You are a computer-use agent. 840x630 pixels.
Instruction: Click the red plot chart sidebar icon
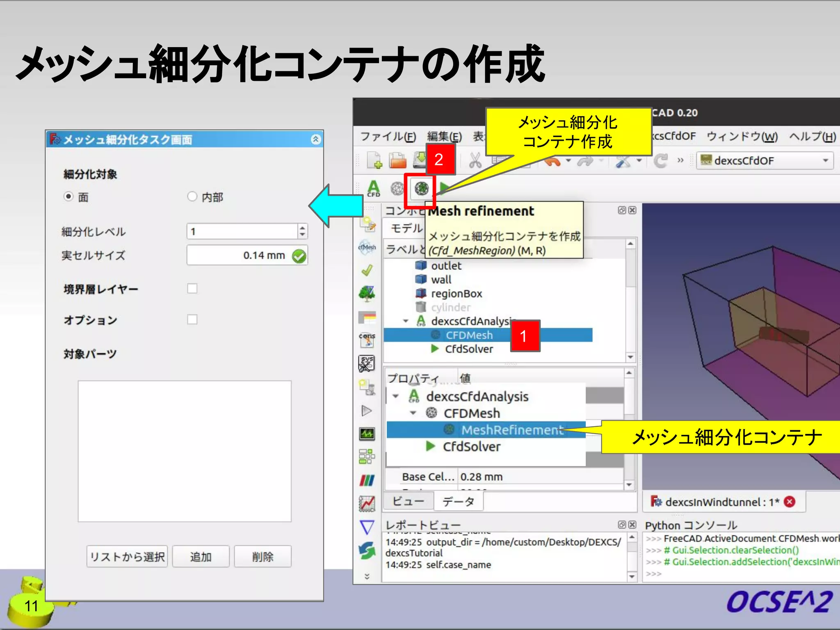[x=367, y=503]
